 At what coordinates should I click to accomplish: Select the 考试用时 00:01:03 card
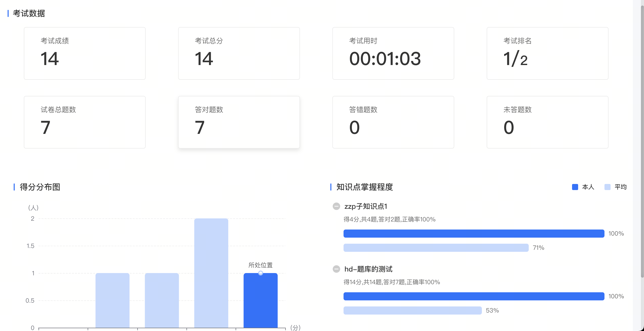(393, 53)
